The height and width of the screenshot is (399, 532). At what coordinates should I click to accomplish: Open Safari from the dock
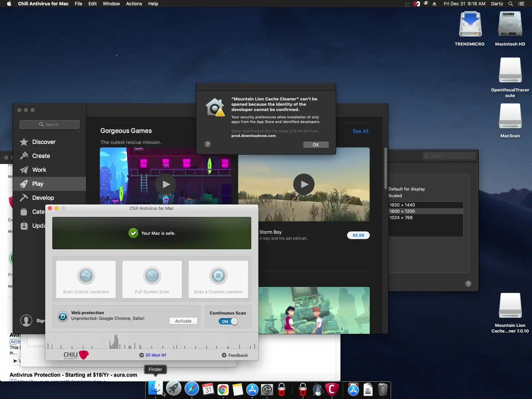click(192, 388)
